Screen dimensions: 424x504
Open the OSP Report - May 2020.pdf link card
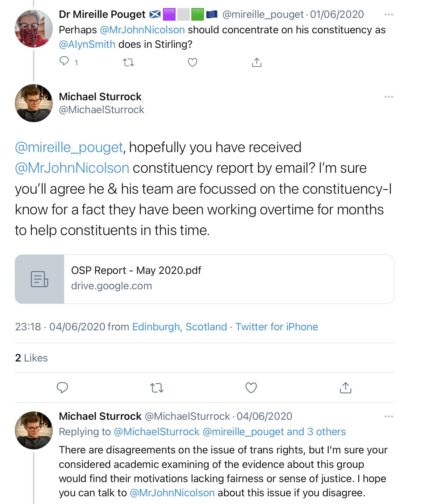(204, 279)
